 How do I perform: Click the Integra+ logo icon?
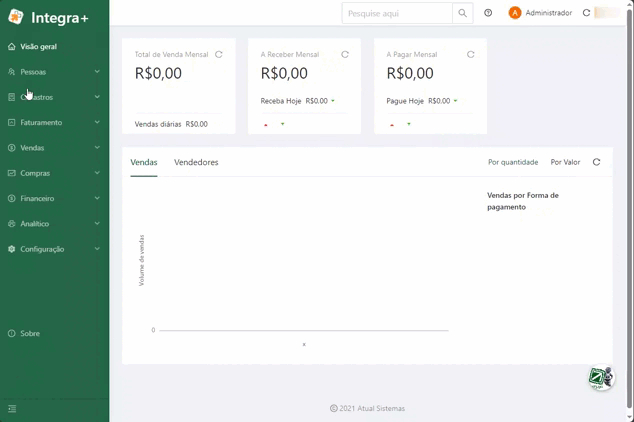pos(16,17)
